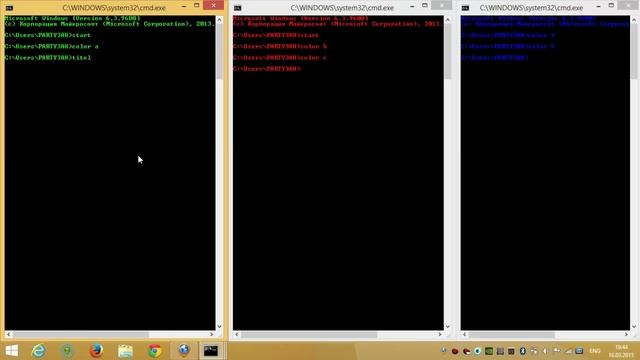This screenshot has width=640, height=360.
Task: Open the red cmd window system menu icon
Action: (238, 8)
